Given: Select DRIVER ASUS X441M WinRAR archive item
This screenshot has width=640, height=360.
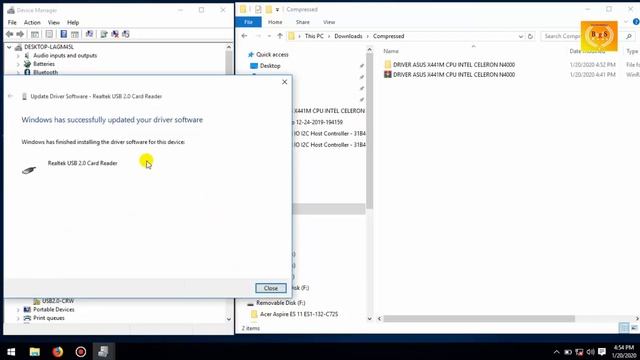Looking at the screenshot, I should click(453, 75).
